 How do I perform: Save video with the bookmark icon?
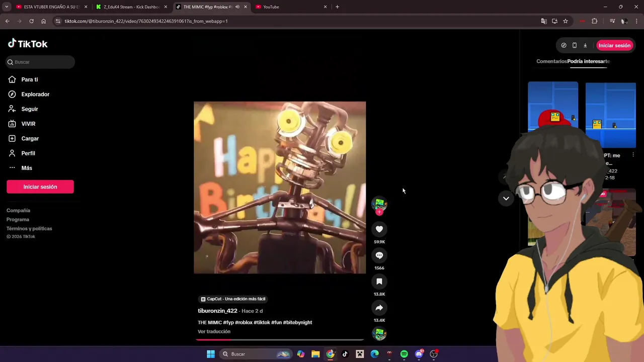tap(379, 282)
